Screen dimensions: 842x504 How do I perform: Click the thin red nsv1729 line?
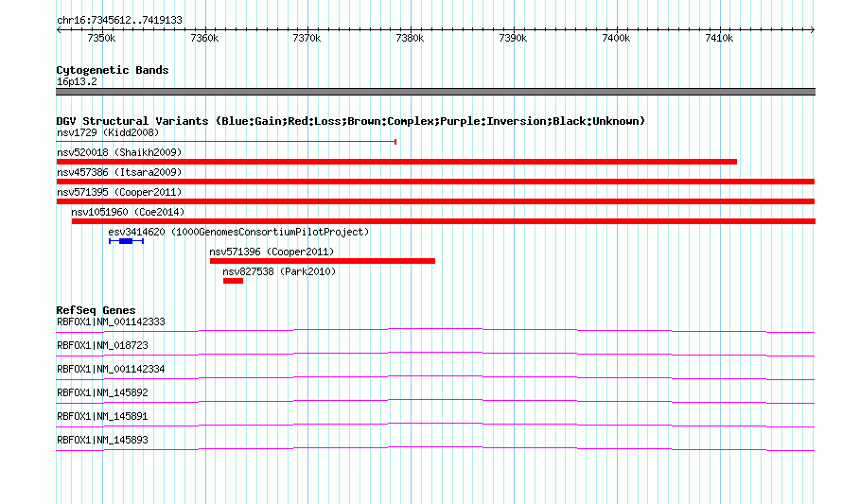pyautogui.click(x=226, y=142)
